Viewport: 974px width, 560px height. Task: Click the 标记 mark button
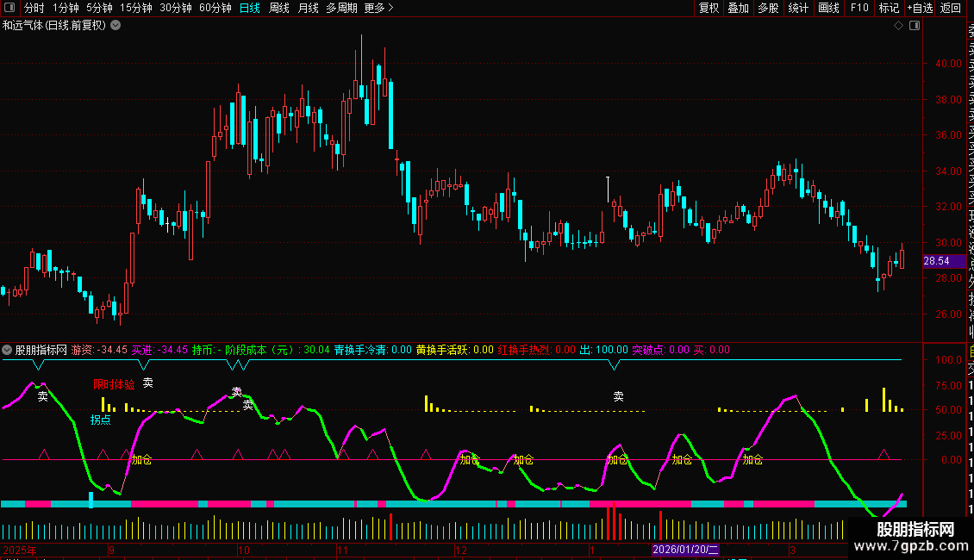pos(889,8)
